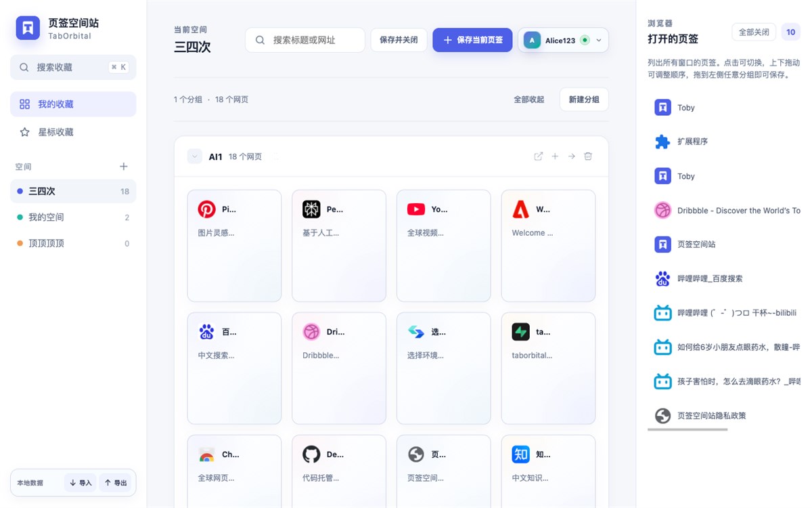Click 全部收起 link
The width and height of the screenshot is (812, 508).
click(529, 100)
